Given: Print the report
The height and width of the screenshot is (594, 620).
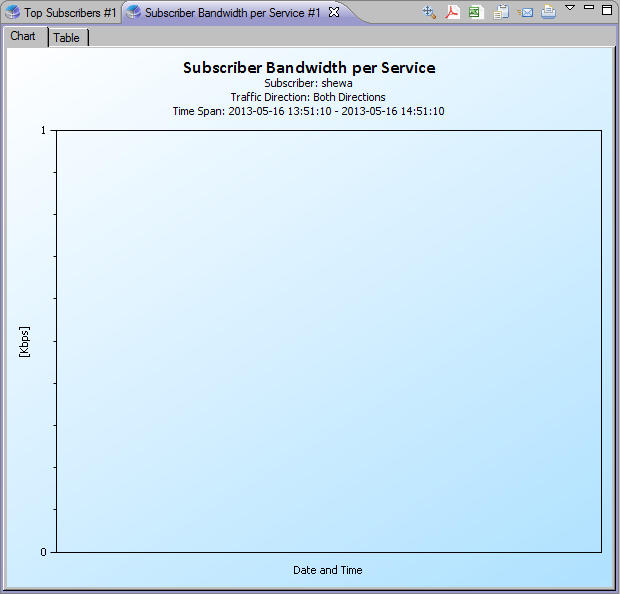Looking at the screenshot, I should coord(548,12).
